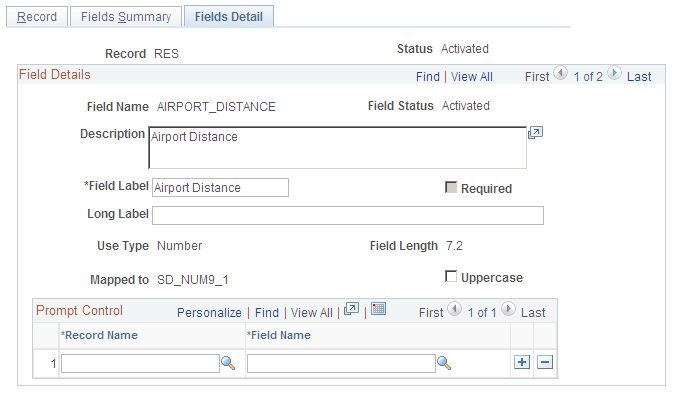The image size is (675, 395).
Task: Add a new Prompt Control row
Action: click(x=522, y=362)
